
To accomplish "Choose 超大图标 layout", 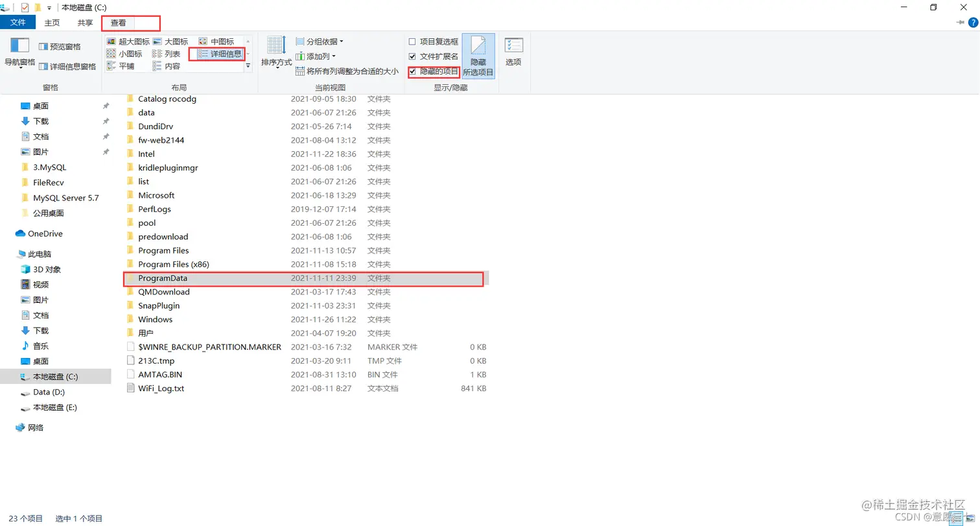I will click(x=128, y=42).
